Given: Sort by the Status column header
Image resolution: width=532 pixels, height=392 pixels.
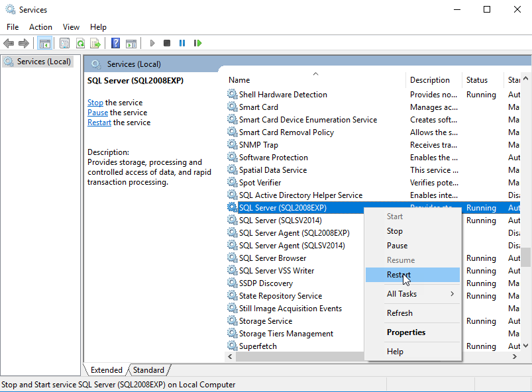Looking at the screenshot, I should click(482, 80).
